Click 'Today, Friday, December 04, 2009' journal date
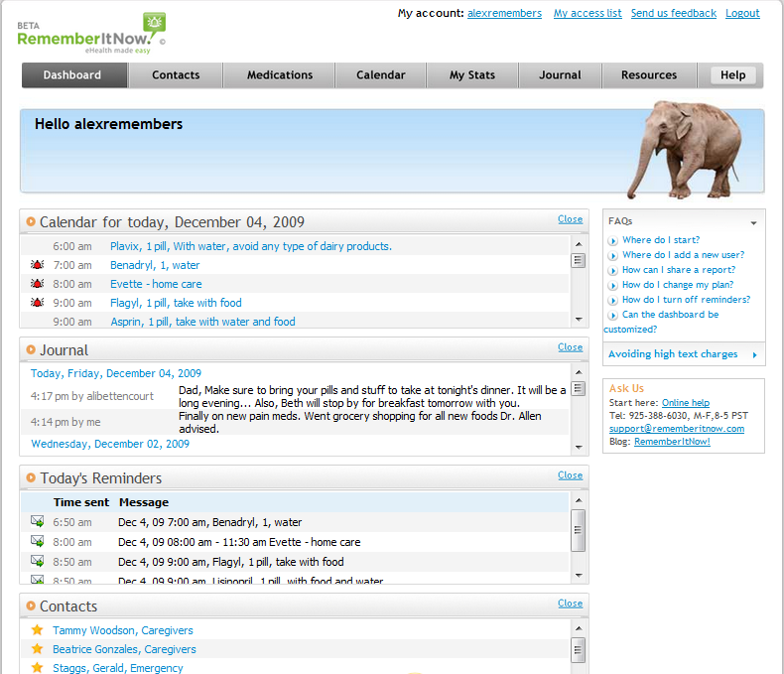The width and height of the screenshot is (784, 674). (116, 373)
